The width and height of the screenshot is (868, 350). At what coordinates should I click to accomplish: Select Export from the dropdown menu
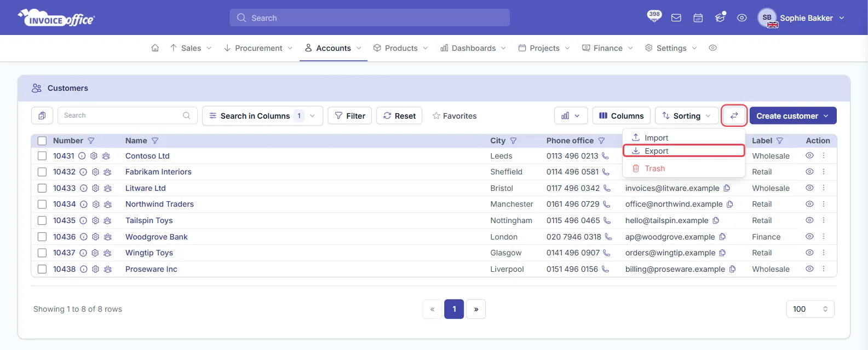pyautogui.click(x=684, y=151)
